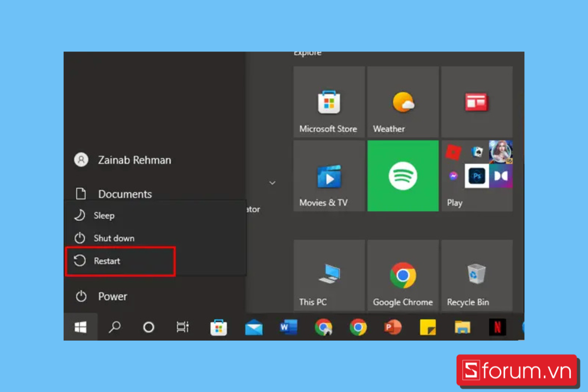588x392 pixels.
Task: Open the Movies & TV tile
Action: coord(329,176)
